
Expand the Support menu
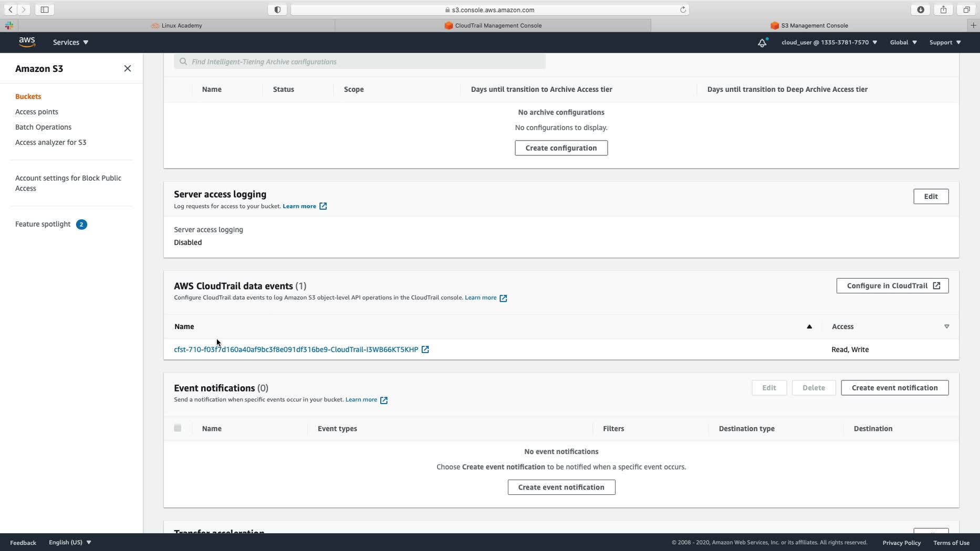(x=945, y=43)
